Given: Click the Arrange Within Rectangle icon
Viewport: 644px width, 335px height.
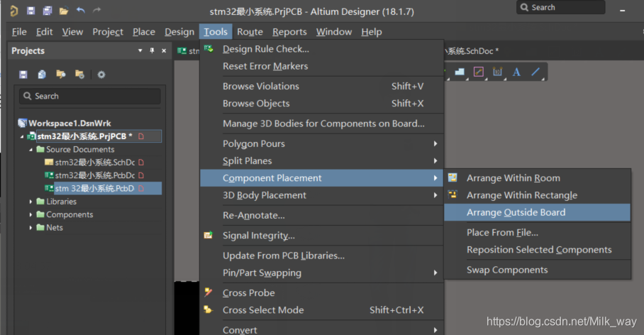Looking at the screenshot, I should point(453,194).
